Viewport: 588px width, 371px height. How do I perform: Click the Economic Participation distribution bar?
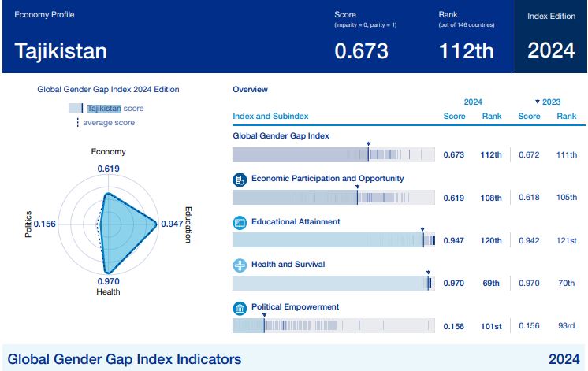(x=333, y=198)
